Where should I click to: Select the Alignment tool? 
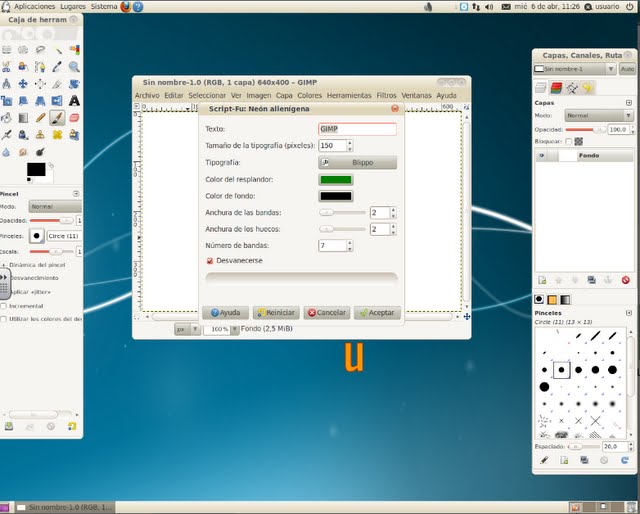(40, 84)
